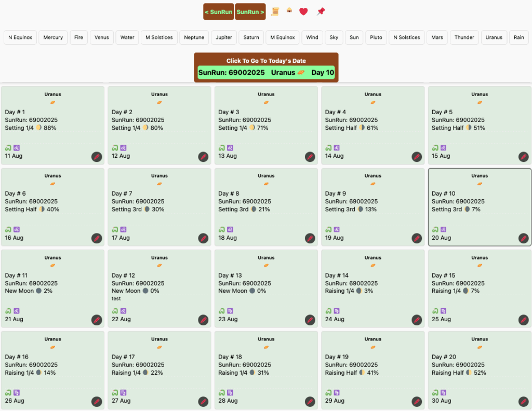Click the red heart icon
This screenshot has width=532, height=411.
(303, 11)
